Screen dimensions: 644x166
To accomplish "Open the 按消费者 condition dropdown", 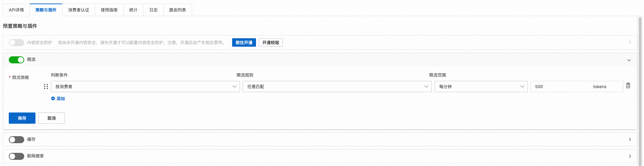I will [x=145, y=87].
